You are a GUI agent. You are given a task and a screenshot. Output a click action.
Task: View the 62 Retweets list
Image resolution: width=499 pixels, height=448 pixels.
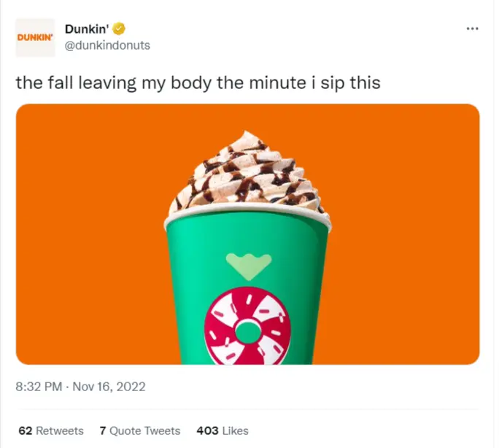pyautogui.click(x=50, y=430)
